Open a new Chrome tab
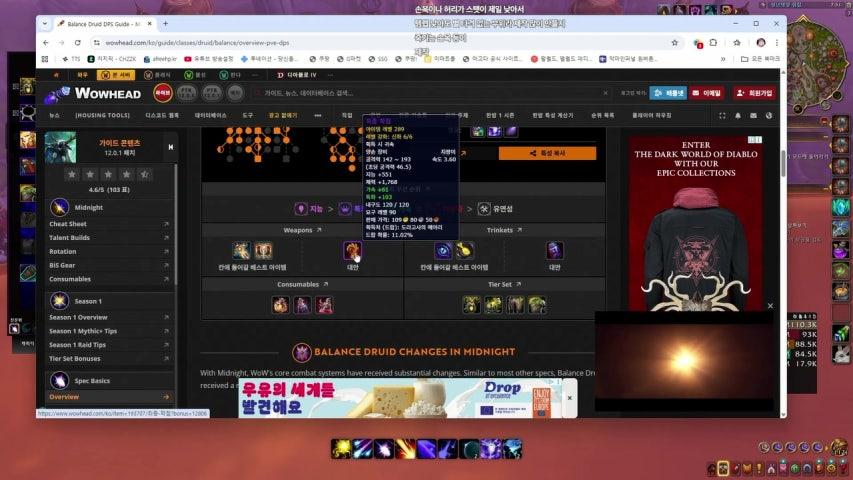Image resolution: width=853 pixels, height=480 pixels. pos(165,24)
